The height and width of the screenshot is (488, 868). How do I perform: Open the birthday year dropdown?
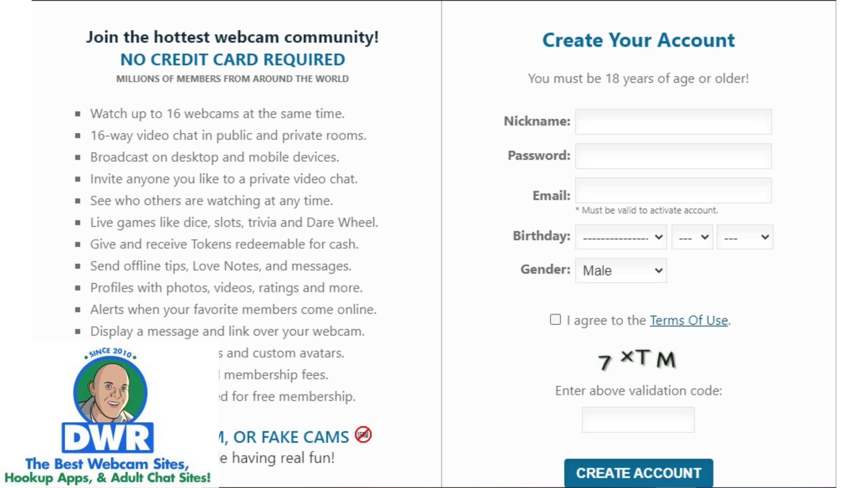pyautogui.click(x=745, y=237)
